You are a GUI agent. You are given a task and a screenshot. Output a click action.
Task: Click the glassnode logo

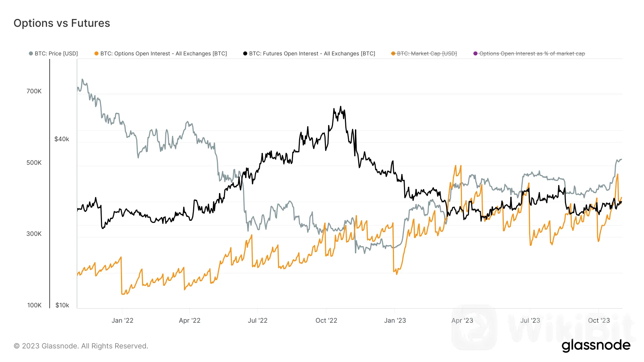[x=596, y=345]
